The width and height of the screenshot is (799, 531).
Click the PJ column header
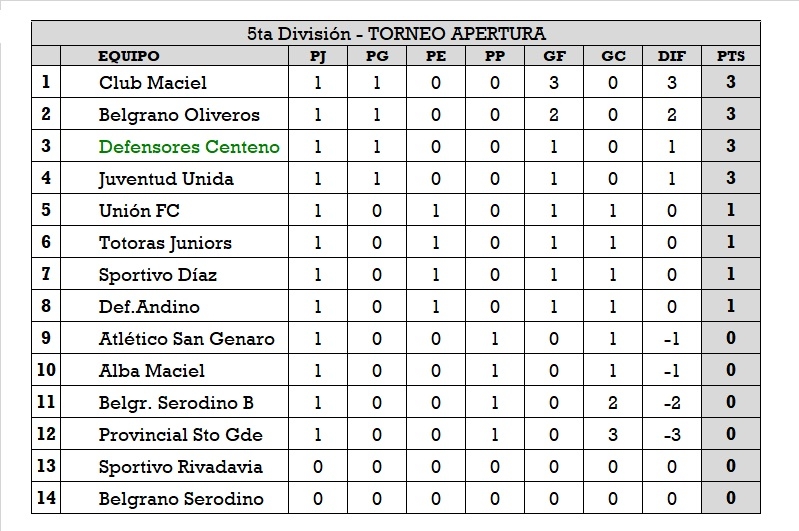(x=318, y=56)
